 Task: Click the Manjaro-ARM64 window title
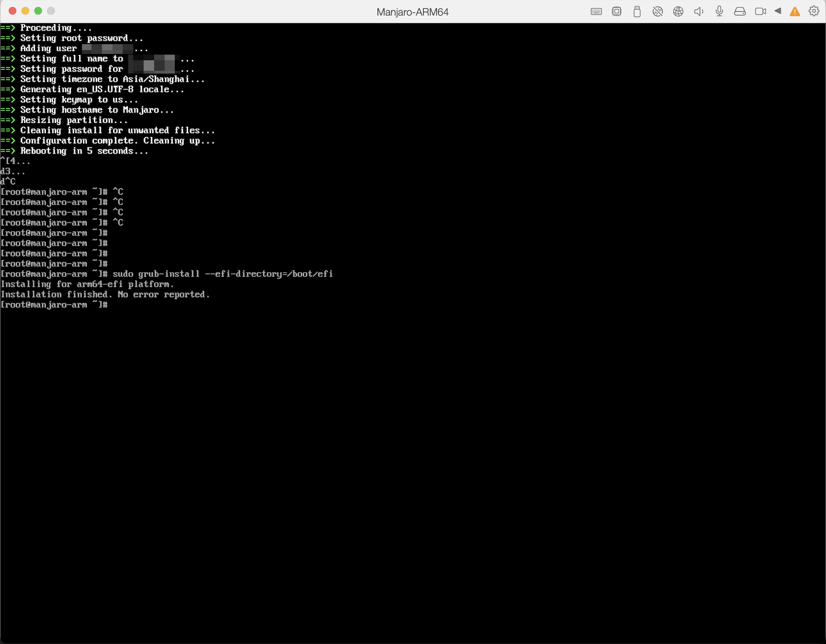pos(413,12)
